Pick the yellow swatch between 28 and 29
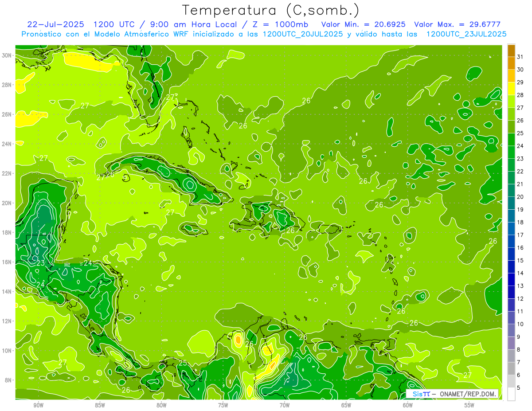Viewport: 532px width, 411px height. point(511,89)
